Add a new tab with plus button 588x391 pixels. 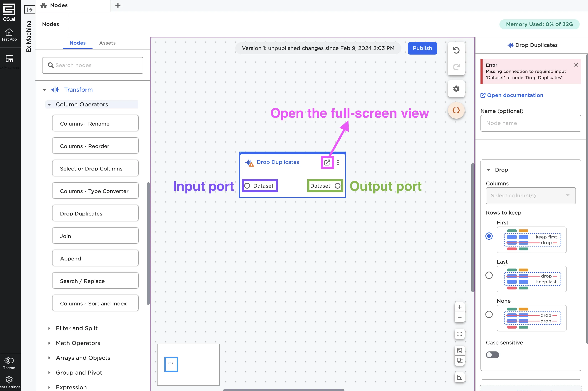coord(118,5)
